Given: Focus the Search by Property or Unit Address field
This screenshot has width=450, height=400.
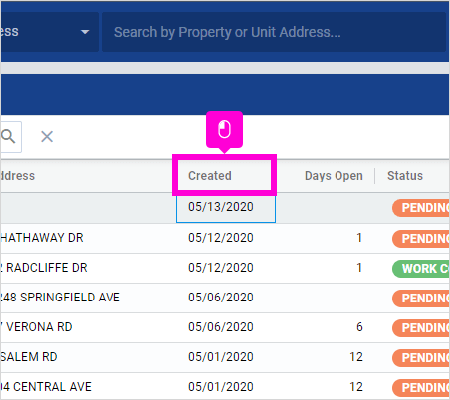Looking at the screenshot, I should coord(274,32).
